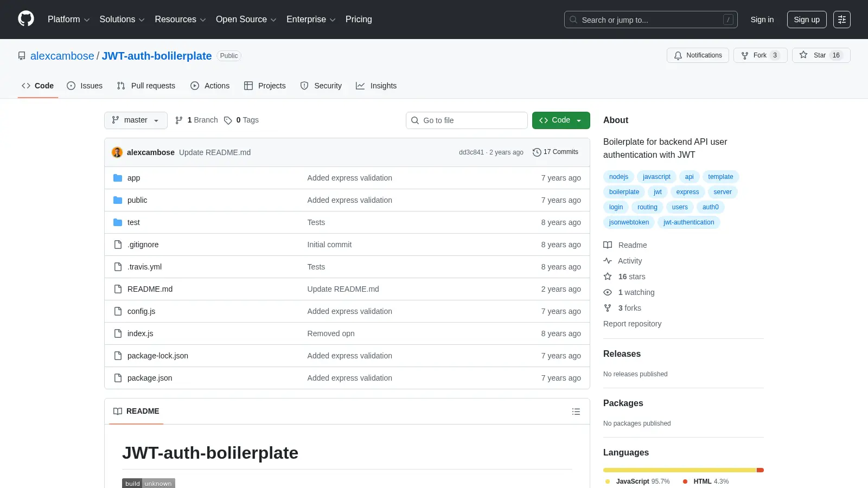Click the Readme book icon in About
The height and width of the screenshot is (488, 868).
(x=608, y=245)
